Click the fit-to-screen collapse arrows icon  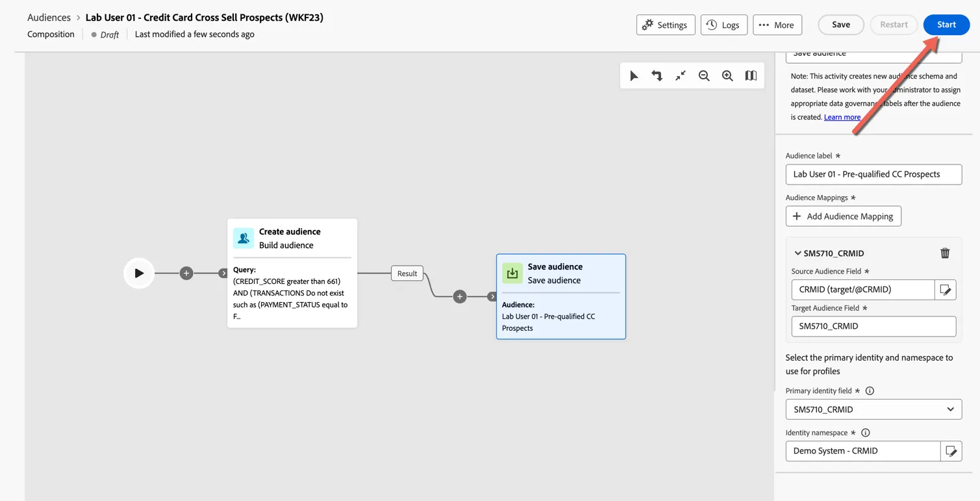pyautogui.click(x=681, y=76)
